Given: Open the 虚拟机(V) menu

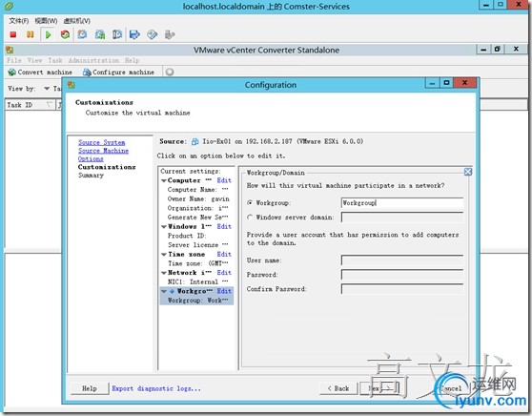Looking at the screenshot, I should 77,21.
